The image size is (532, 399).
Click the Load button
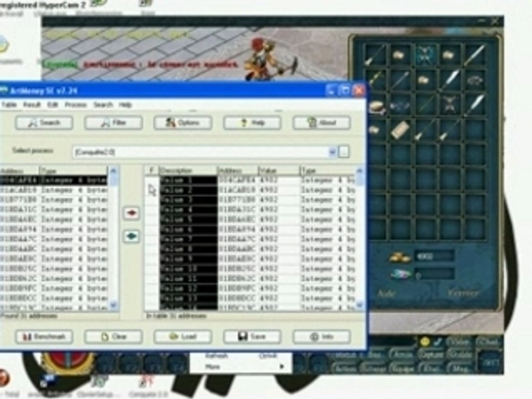(183, 336)
